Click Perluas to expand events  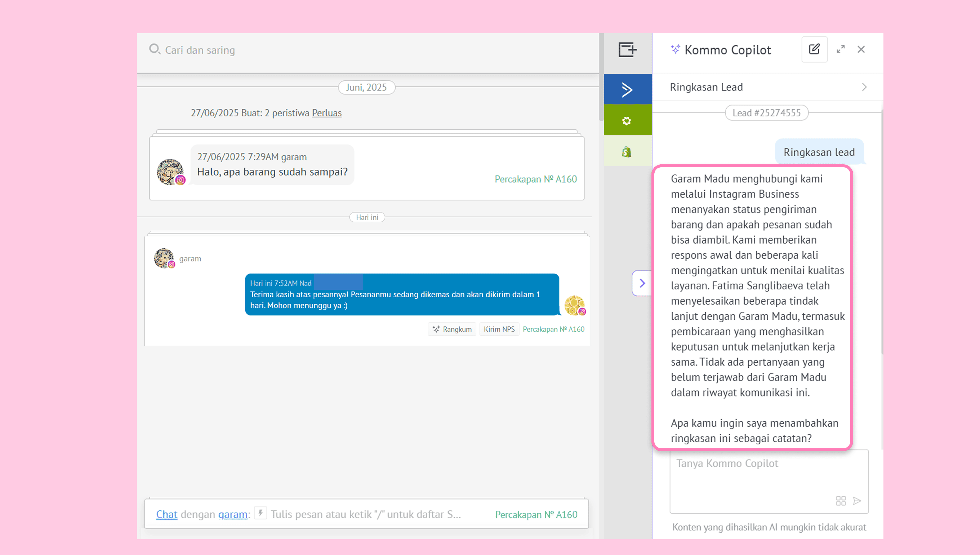(x=326, y=113)
